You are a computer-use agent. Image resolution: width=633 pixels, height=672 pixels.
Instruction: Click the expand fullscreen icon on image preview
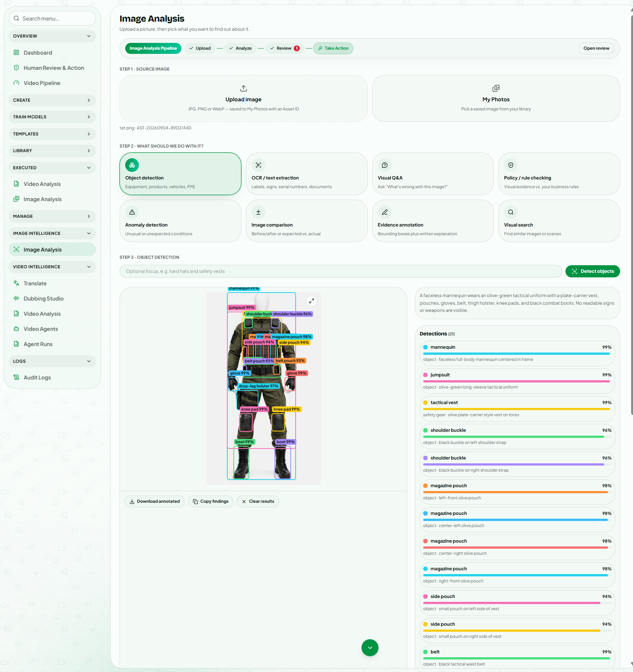click(312, 301)
